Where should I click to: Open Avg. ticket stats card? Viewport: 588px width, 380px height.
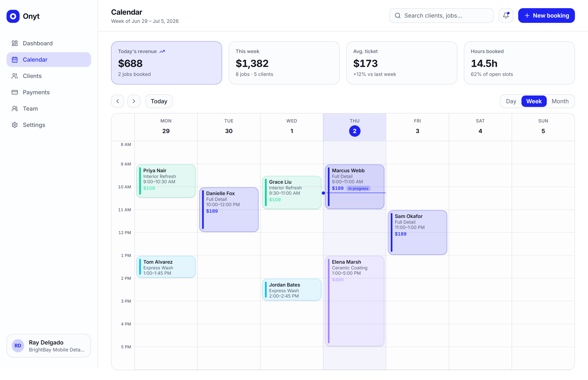click(x=402, y=63)
